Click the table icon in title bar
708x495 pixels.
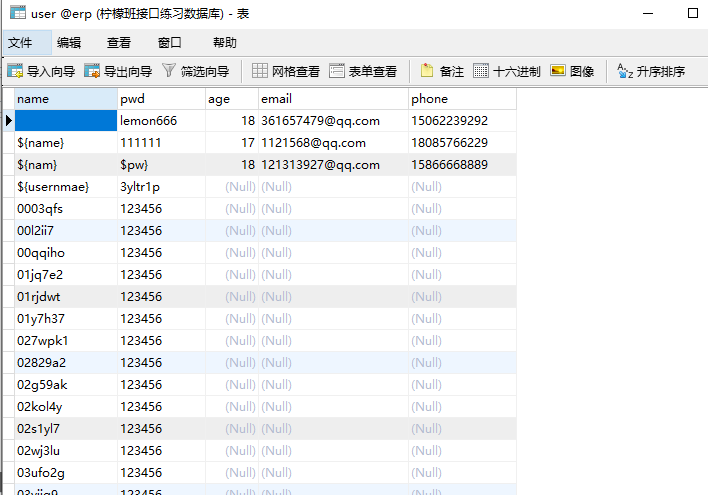point(18,12)
